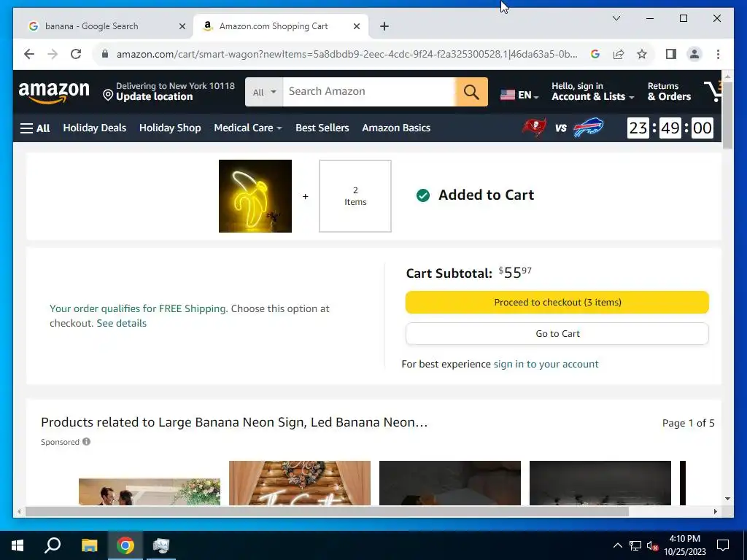
Task: Click the banana neon sign thumbnail
Action: [255, 196]
